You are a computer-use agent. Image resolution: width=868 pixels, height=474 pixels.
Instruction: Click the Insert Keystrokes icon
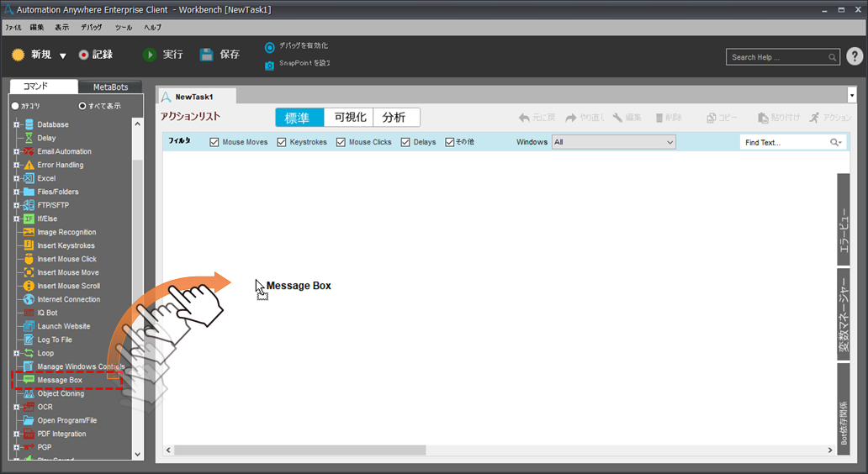tap(29, 245)
